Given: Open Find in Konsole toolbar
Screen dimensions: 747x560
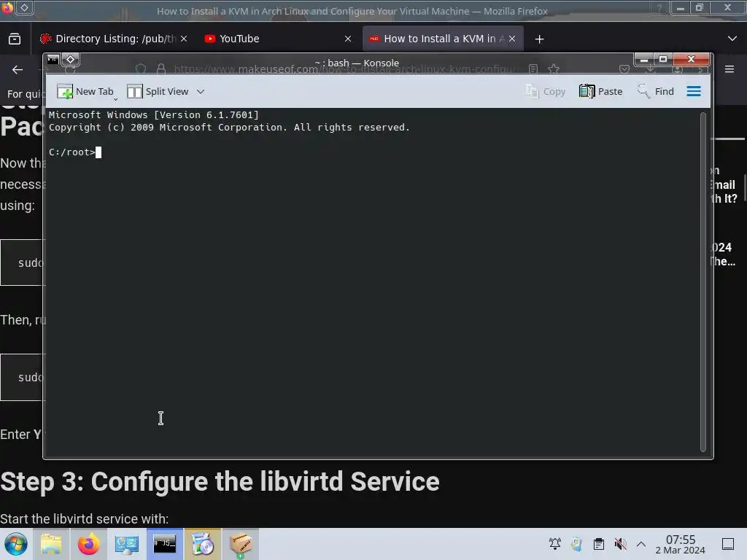Looking at the screenshot, I should pyautogui.click(x=656, y=91).
